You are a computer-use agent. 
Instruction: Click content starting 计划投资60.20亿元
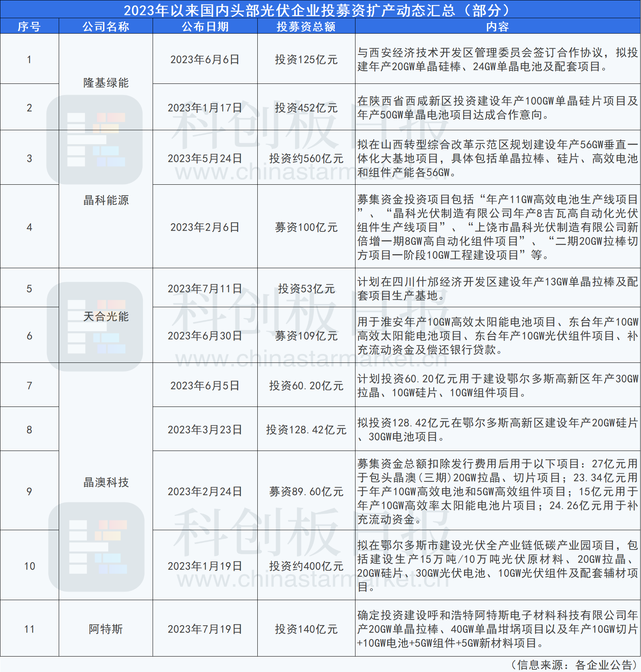[498, 385]
